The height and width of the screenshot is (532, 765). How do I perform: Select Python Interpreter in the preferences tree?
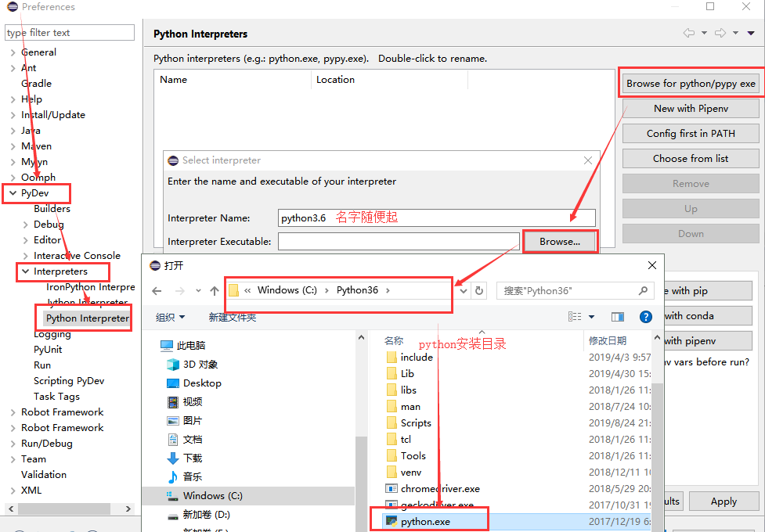pyautogui.click(x=87, y=318)
